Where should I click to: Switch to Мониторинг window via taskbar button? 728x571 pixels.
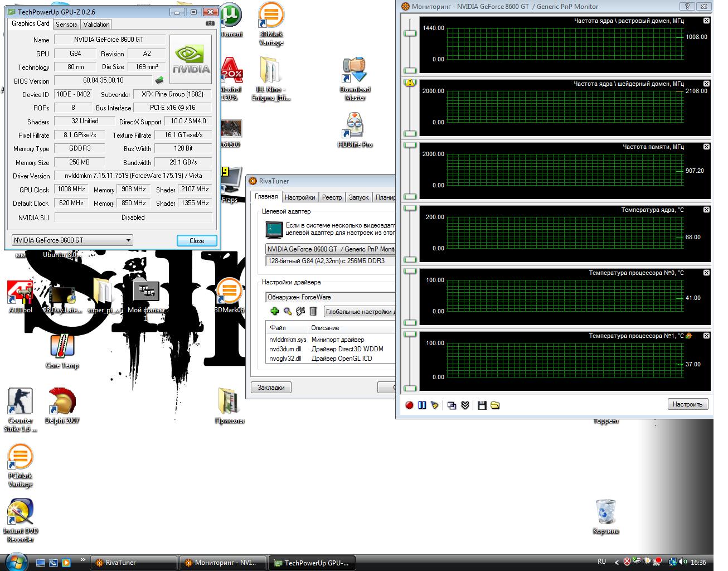click(x=223, y=563)
